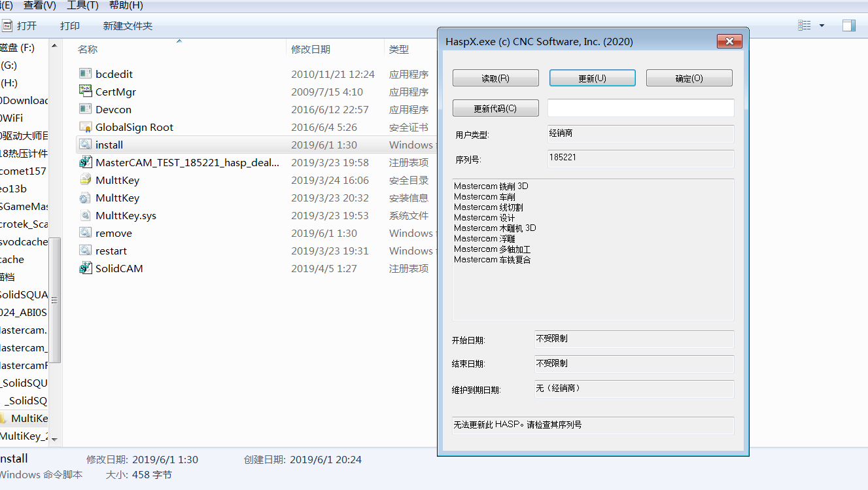
Task: Click CertMgr's date 2009/7/15 4:10
Action: 327,92
